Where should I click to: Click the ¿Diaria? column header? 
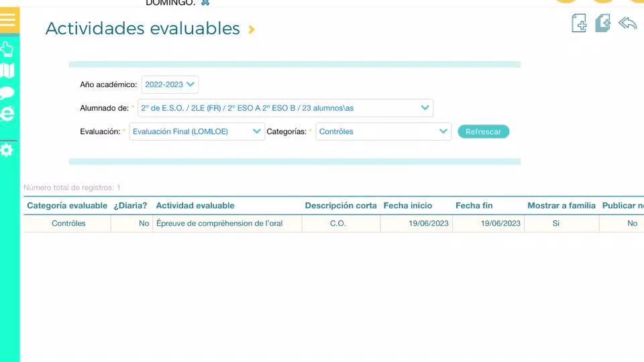pyautogui.click(x=130, y=206)
